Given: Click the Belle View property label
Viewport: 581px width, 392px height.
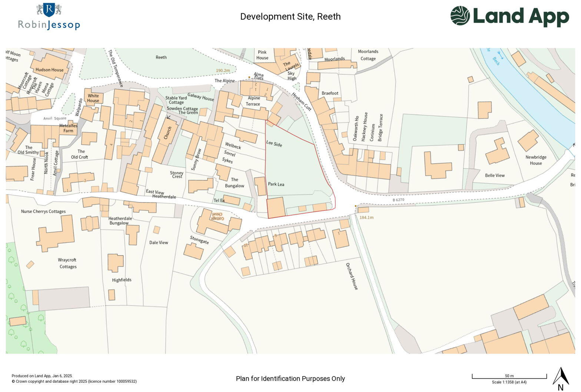Looking at the screenshot, I should [x=495, y=175].
